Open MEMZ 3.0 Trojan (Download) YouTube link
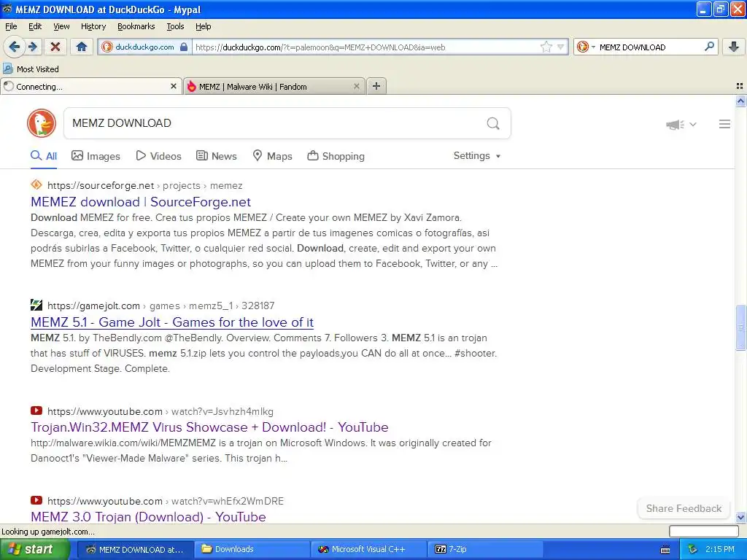Viewport: 747px width, 560px height. click(148, 517)
